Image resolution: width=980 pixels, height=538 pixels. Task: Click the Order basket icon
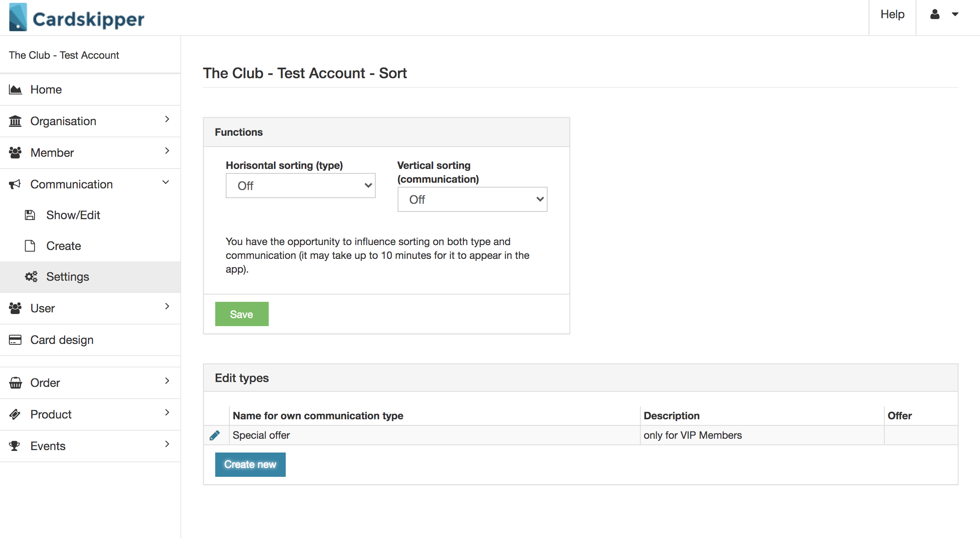click(15, 383)
